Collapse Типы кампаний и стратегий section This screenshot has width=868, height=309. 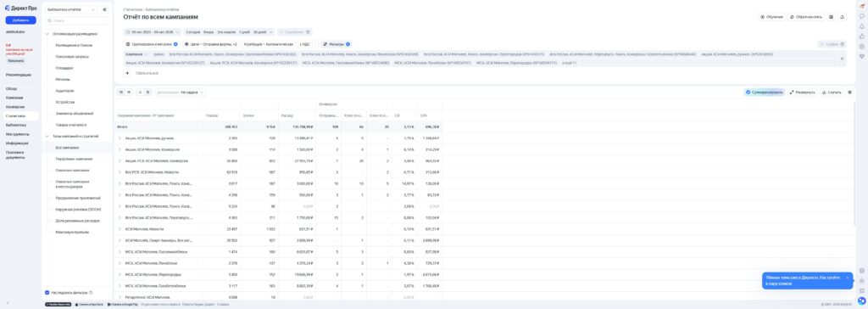(x=47, y=136)
